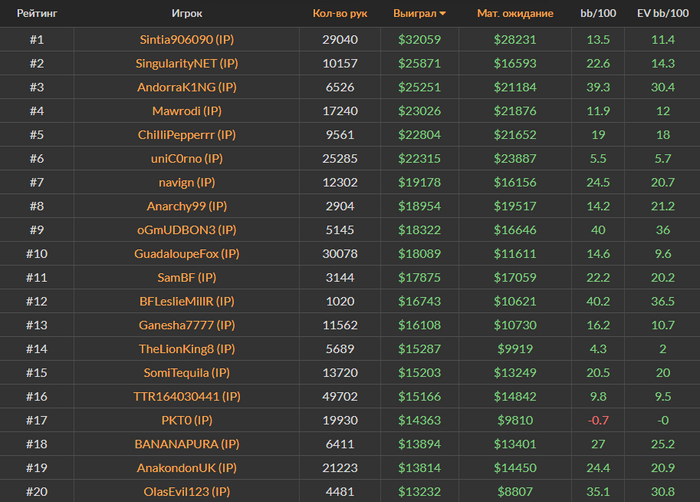Image resolution: width=700 pixels, height=502 pixels.
Task: Click Ganesha7777 player name
Action: pyautogui.click(x=187, y=325)
